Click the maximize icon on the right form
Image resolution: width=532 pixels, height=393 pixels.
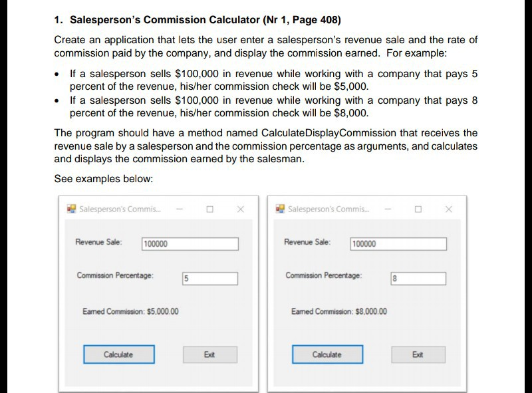coord(418,209)
